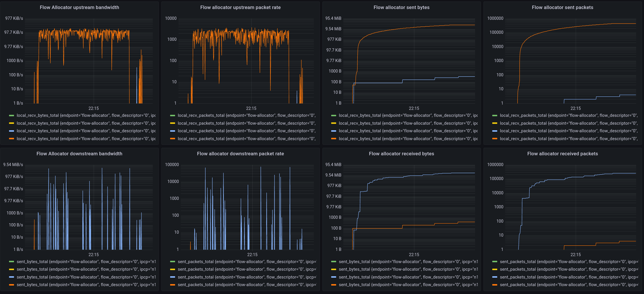Click blue series color icon in received packets legend
The image size is (644, 294).
[x=495, y=277]
